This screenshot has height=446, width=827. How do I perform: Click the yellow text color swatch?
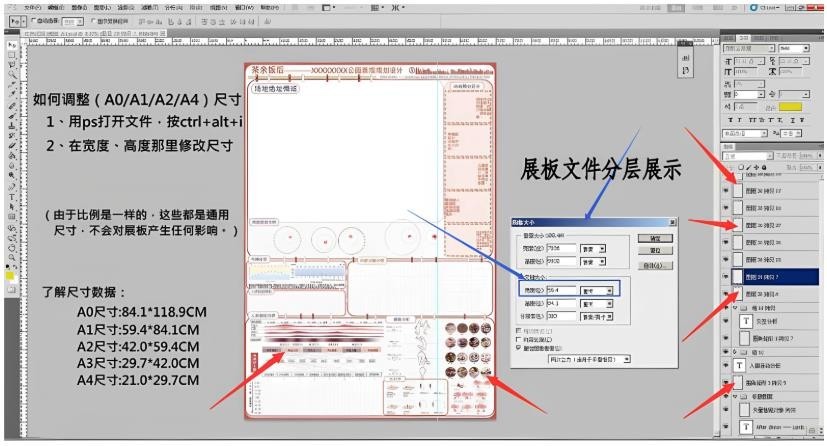pyautogui.click(x=790, y=107)
